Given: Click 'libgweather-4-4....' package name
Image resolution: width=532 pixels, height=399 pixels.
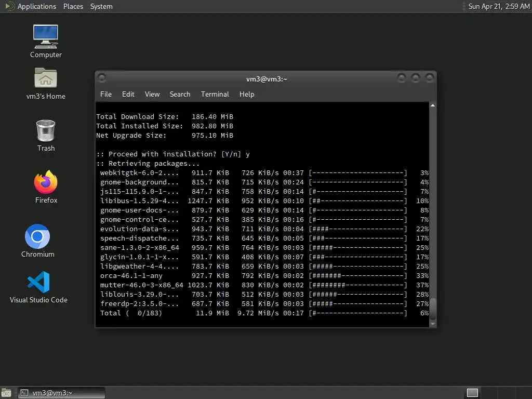Looking at the screenshot, I should (139, 267).
